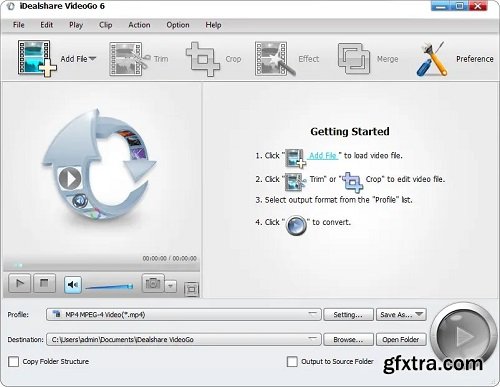500x387 pixels.
Task: Open the Add File dropdown arrow
Action: point(93,59)
